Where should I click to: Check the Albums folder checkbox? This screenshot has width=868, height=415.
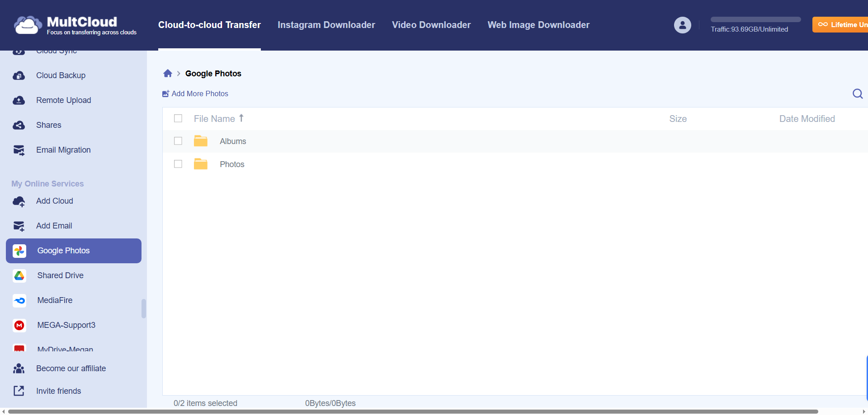178,141
